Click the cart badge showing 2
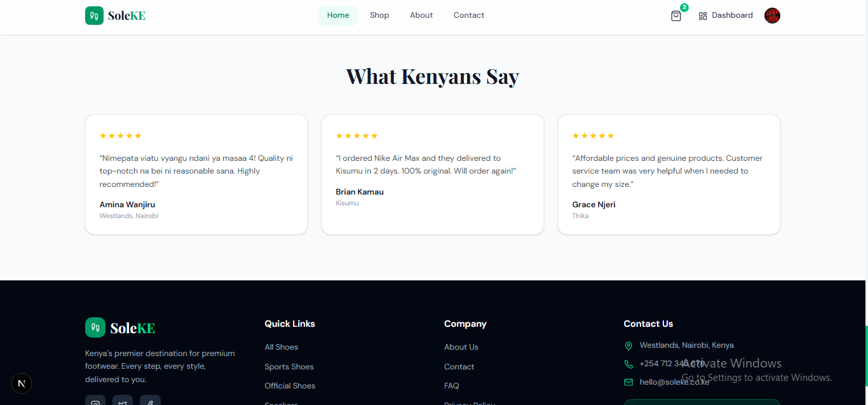 684,8
